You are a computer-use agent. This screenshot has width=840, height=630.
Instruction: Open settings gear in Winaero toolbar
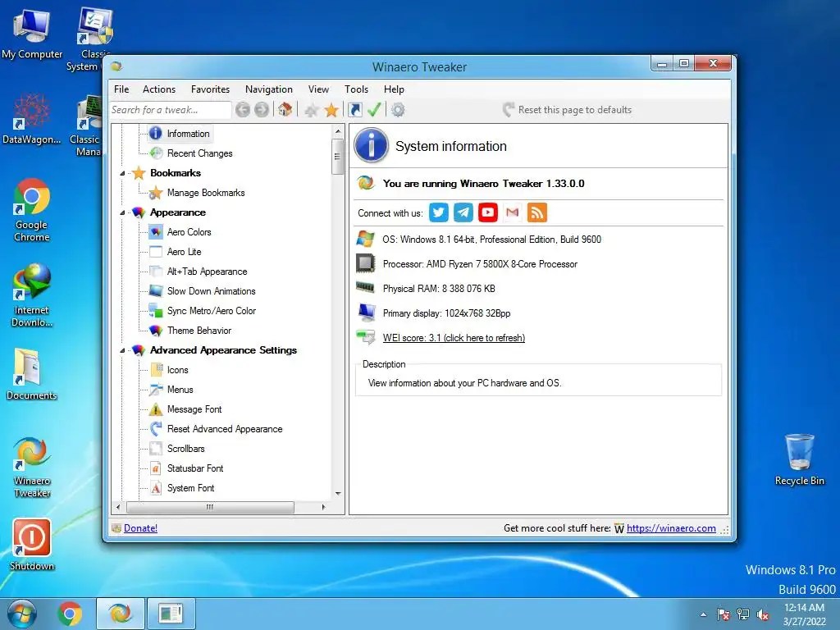click(x=398, y=110)
